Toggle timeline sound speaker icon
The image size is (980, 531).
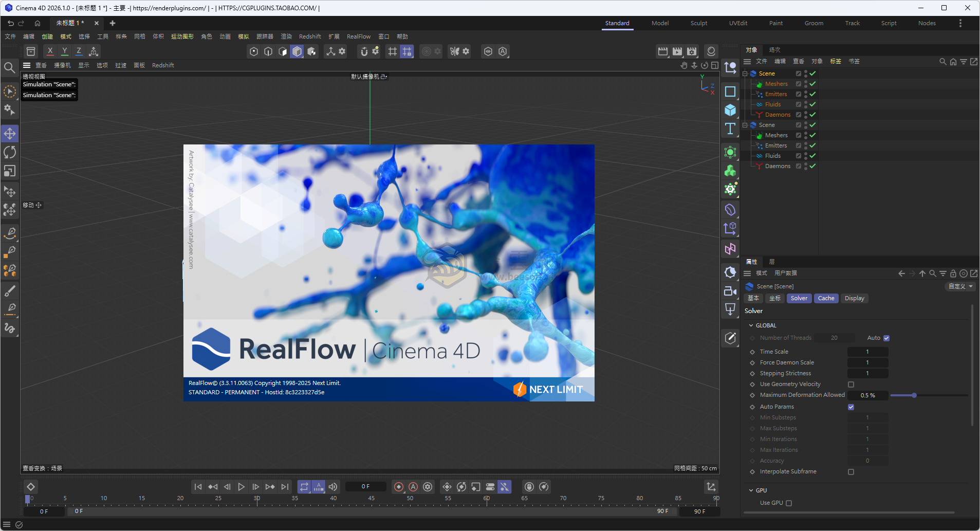tap(333, 487)
